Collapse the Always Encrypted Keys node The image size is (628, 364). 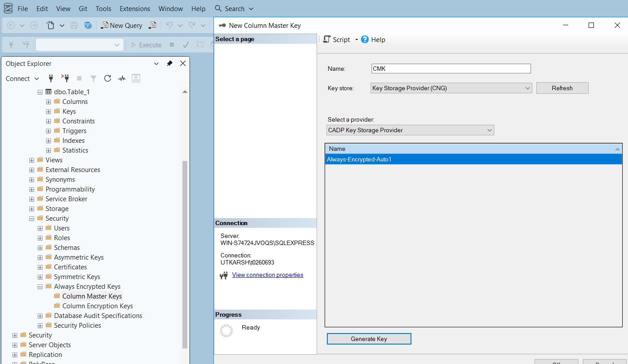[x=40, y=287]
